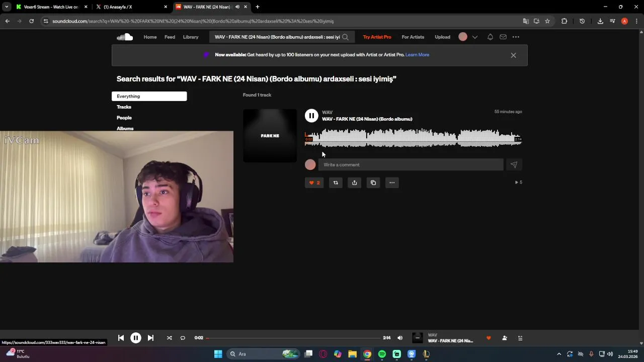Submit search with magnifier icon
The height and width of the screenshot is (362, 644).
[x=345, y=37]
